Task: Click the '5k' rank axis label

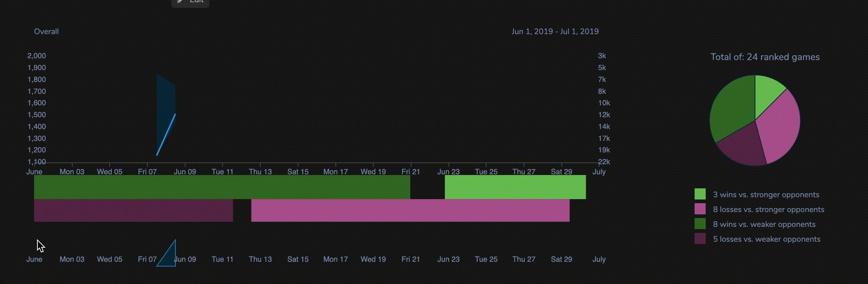Action: pyautogui.click(x=602, y=67)
